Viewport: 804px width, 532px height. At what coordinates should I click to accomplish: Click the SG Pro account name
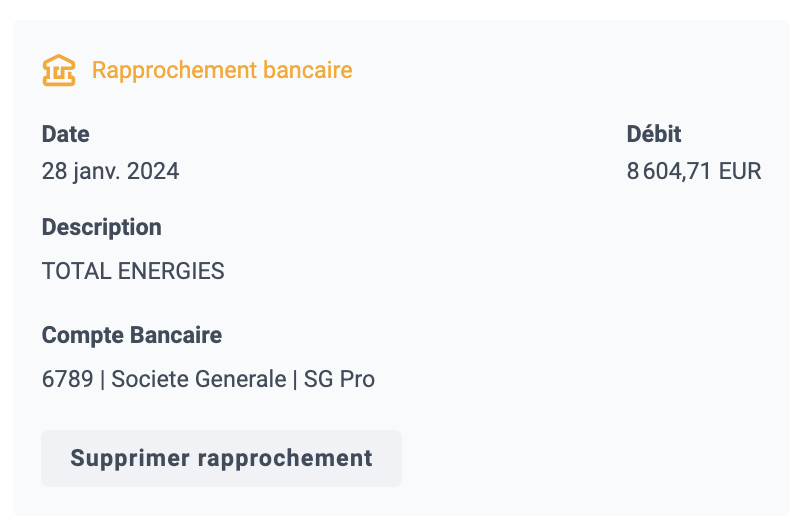pos(339,379)
